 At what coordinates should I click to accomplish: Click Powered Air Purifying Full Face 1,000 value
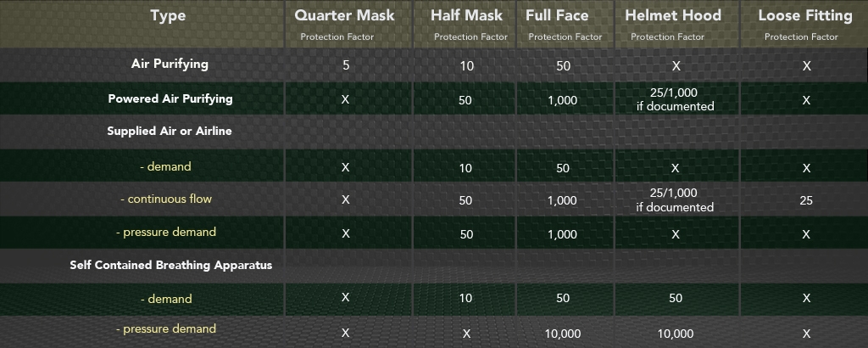tap(562, 100)
